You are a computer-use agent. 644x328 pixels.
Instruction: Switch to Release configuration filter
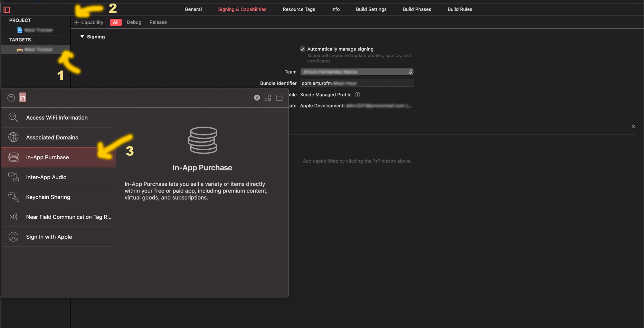point(158,22)
